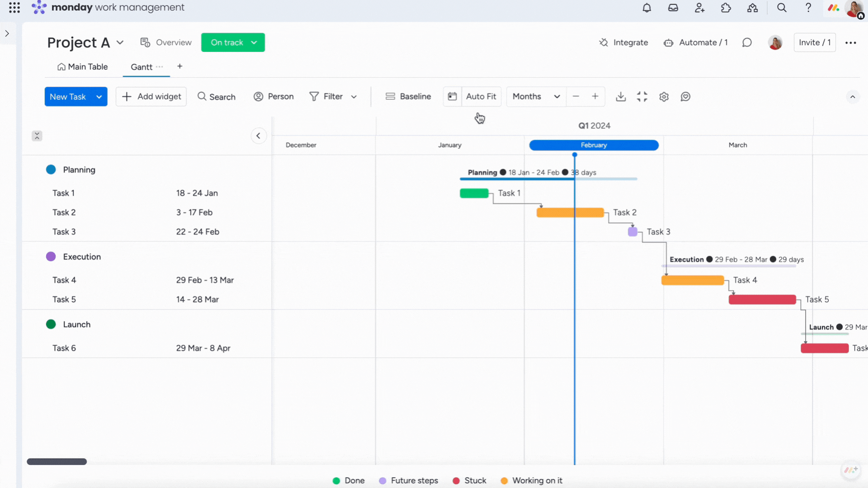This screenshot has width=868, height=488.
Task: Open the Search tool in toolbar
Action: coord(217,97)
